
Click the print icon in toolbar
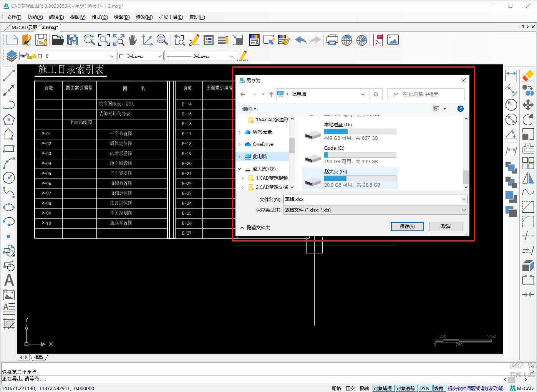[x=332, y=40]
